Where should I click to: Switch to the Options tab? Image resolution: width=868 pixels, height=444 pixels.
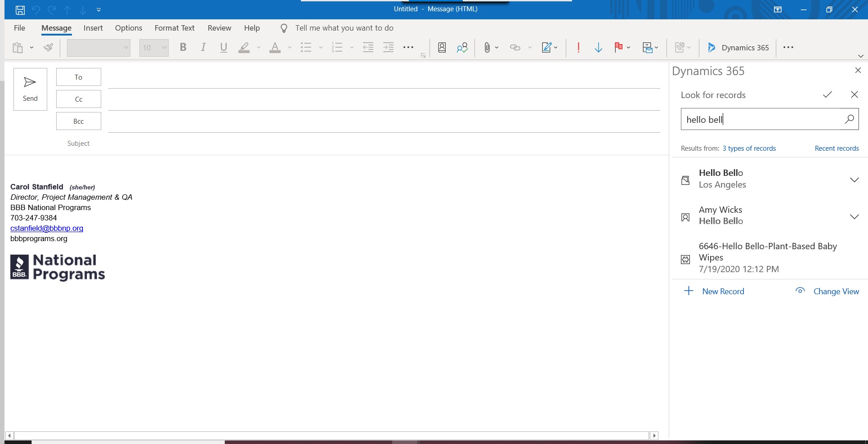coord(129,28)
